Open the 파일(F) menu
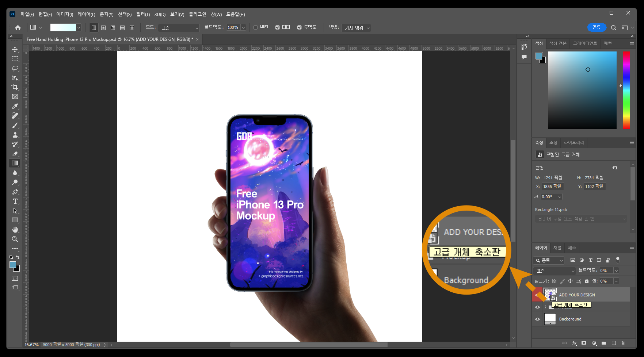This screenshot has width=644, height=357. tap(27, 14)
